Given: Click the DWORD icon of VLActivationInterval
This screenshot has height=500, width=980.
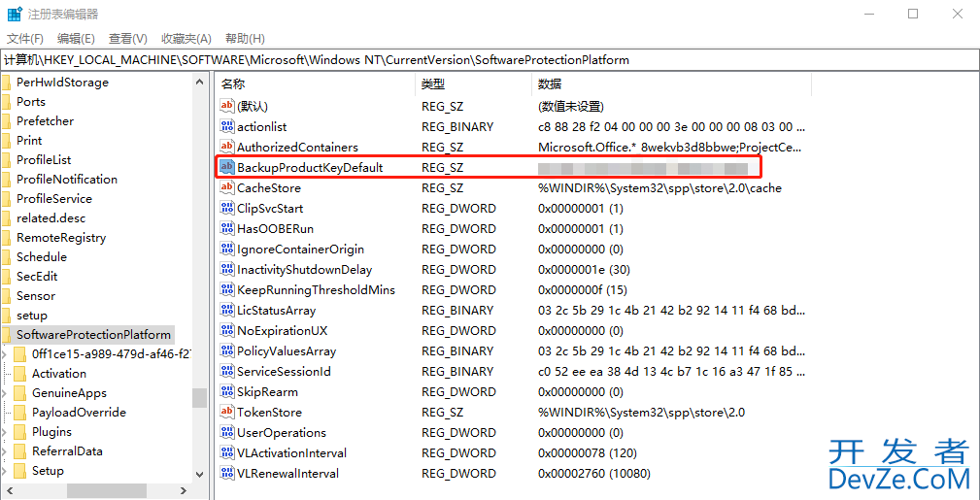Looking at the screenshot, I should point(227,453).
